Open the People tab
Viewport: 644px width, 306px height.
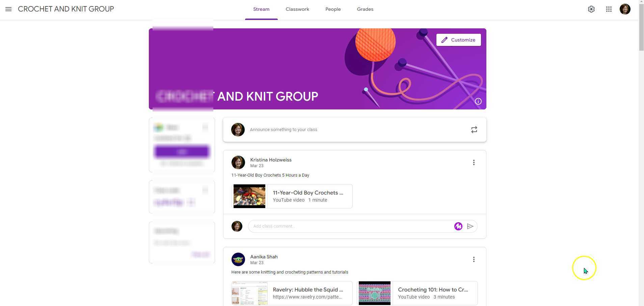[333, 9]
